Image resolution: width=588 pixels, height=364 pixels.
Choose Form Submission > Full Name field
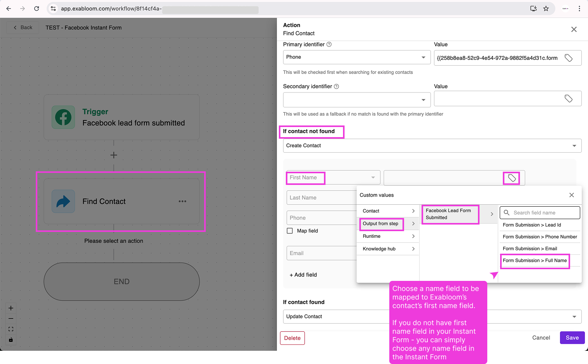coord(535,261)
